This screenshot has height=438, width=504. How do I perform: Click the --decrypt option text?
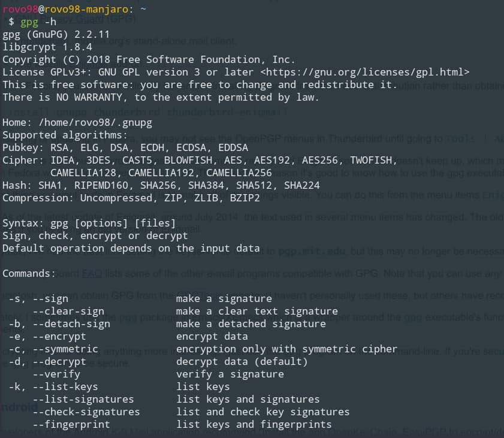(59, 361)
